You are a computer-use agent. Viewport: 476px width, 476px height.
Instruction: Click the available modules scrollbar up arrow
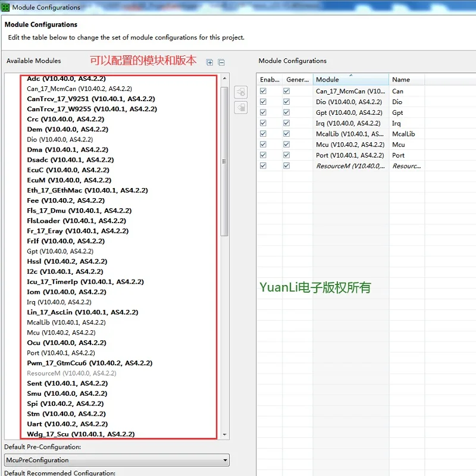pos(225,79)
